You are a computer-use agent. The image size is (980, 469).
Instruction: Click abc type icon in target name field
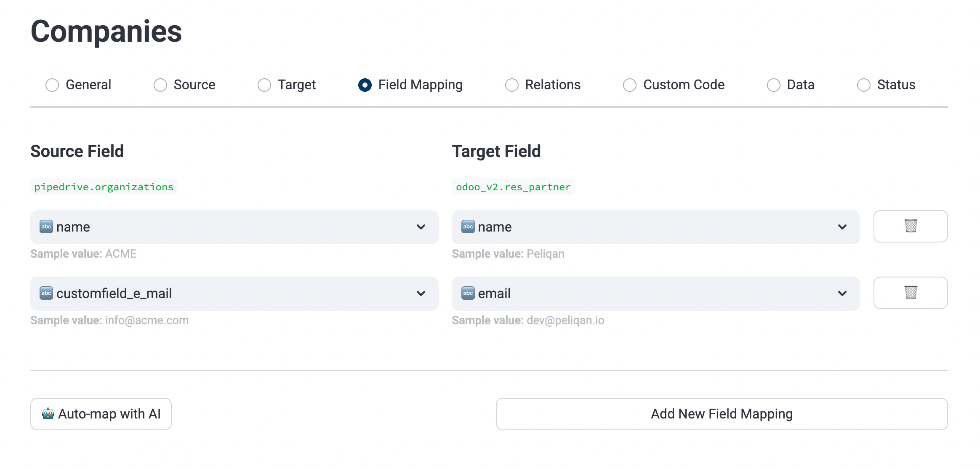(468, 227)
